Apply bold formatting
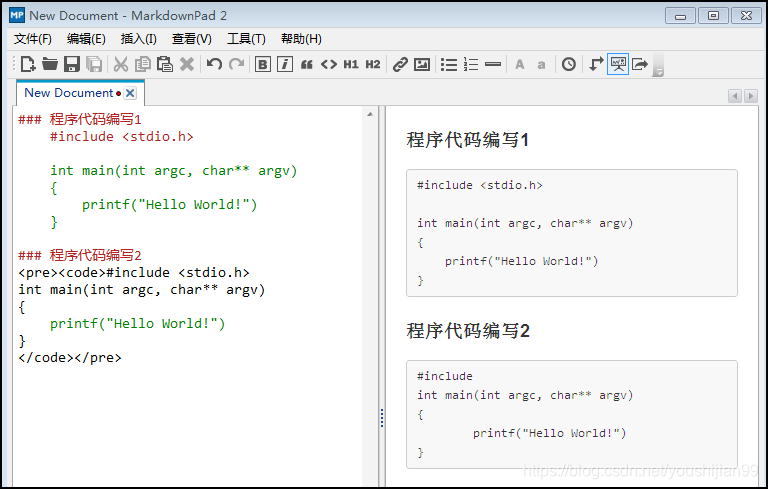This screenshot has height=489, width=768. (x=263, y=64)
